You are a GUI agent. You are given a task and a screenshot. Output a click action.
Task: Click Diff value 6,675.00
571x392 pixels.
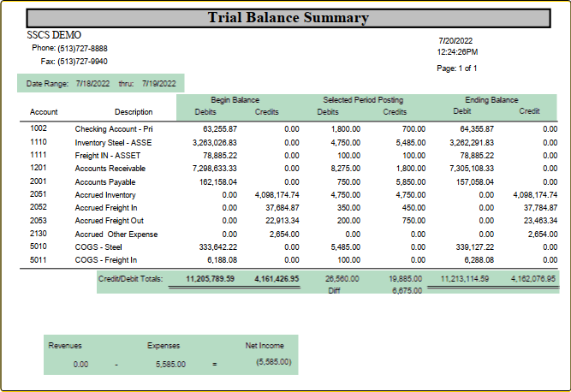coord(407,291)
